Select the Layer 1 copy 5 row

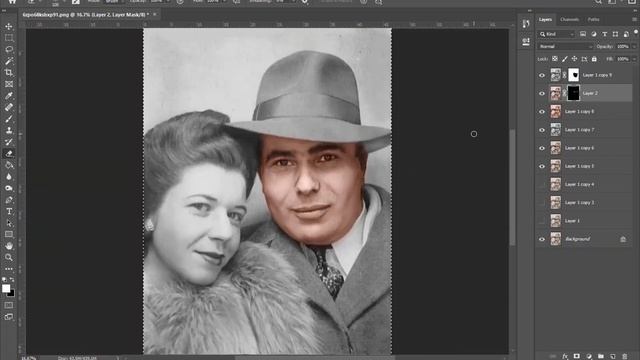[584, 166]
